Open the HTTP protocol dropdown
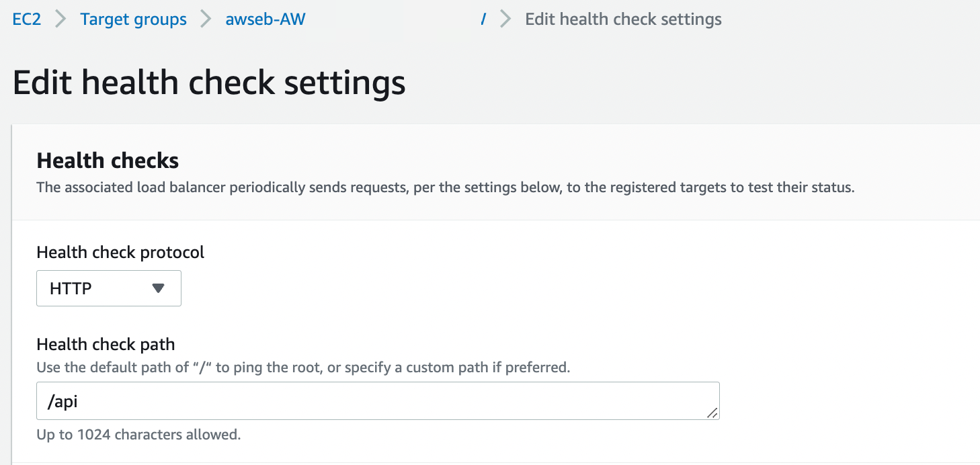The height and width of the screenshot is (465, 980). click(x=109, y=288)
